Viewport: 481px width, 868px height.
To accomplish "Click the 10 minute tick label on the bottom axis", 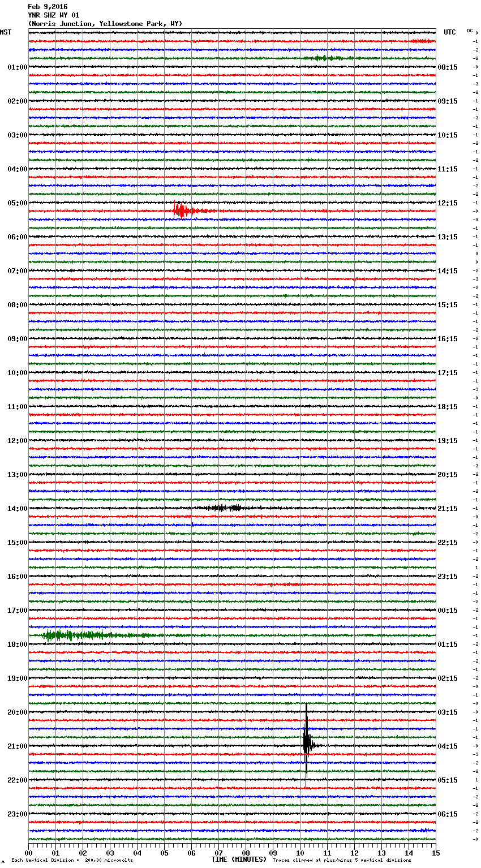I will pyautogui.click(x=300, y=853).
